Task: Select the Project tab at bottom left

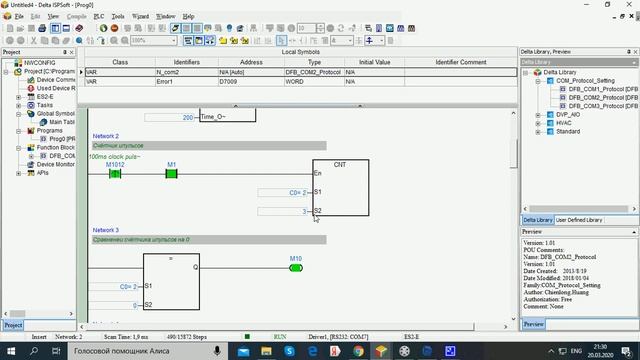Action: point(13,325)
